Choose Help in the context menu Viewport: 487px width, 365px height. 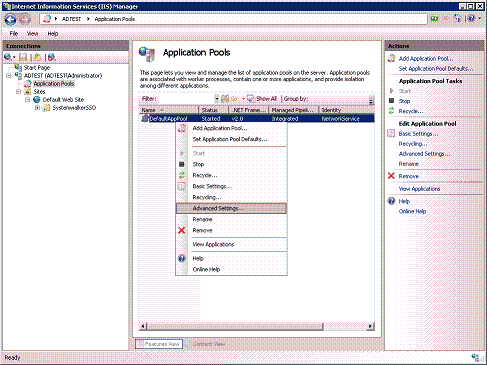[x=231, y=258]
